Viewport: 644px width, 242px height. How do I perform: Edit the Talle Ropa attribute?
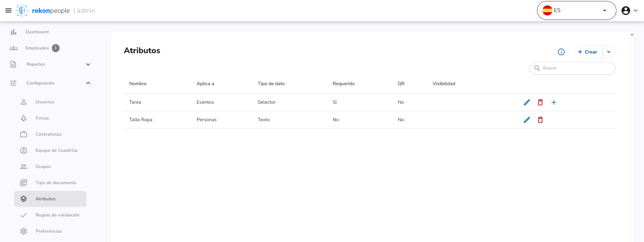click(527, 120)
